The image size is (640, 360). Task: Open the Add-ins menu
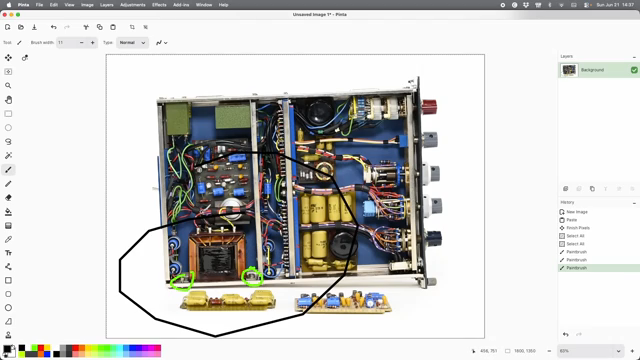181,5
